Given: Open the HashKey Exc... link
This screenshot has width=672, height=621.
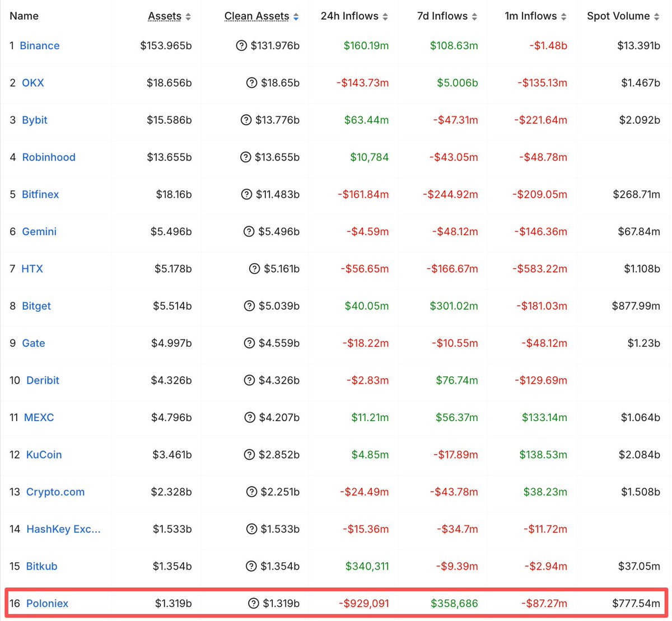Looking at the screenshot, I should tap(63, 529).
